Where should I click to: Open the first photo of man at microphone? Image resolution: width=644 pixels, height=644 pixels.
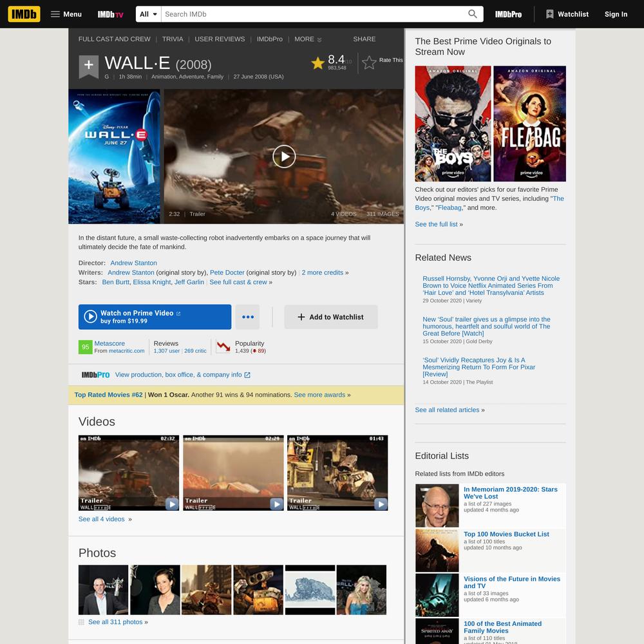pyautogui.click(x=103, y=590)
